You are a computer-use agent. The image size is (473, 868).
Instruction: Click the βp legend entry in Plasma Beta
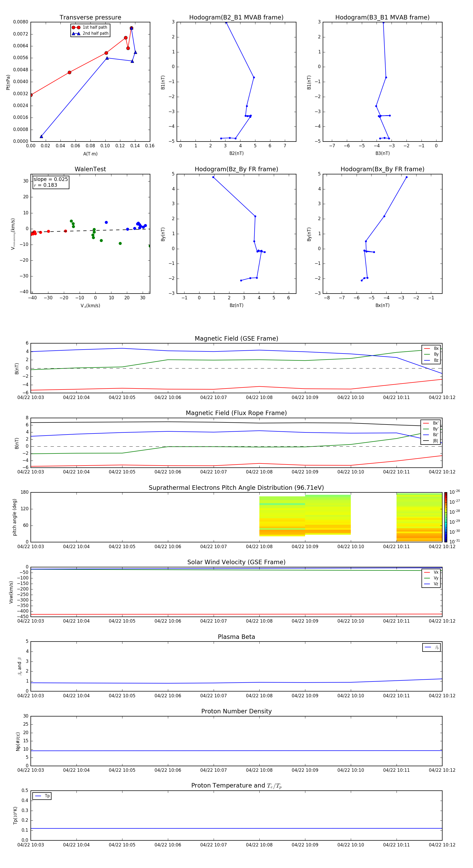[x=431, y=647]
